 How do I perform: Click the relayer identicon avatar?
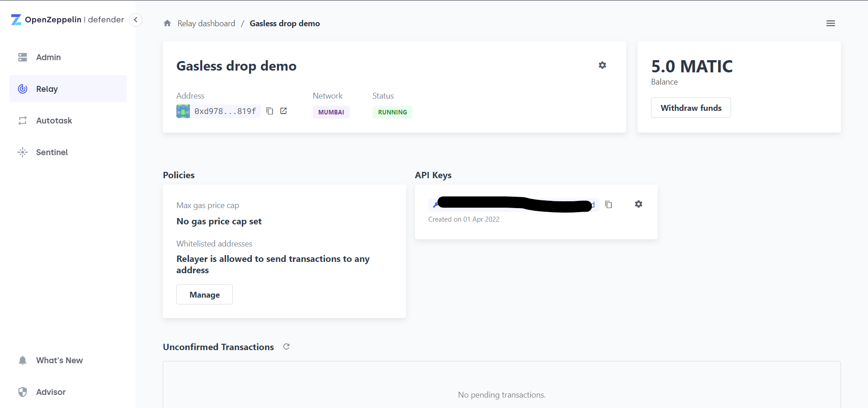click(183, 111)
